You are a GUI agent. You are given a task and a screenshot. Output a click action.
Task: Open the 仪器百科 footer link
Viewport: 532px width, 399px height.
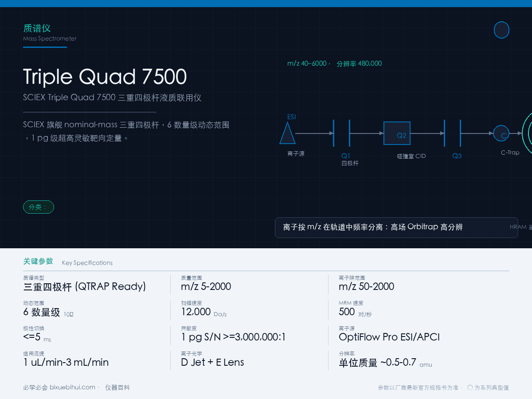117,387
